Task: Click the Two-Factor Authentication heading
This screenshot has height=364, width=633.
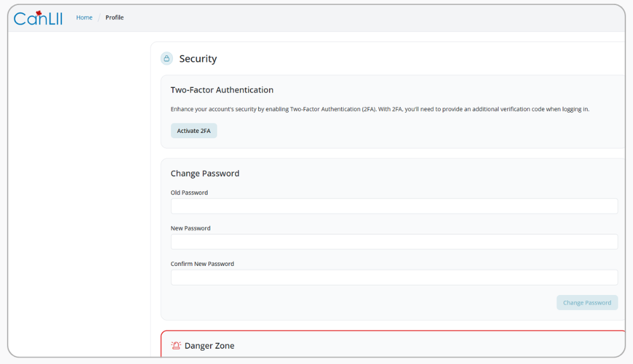Action: tap(222, 90)
